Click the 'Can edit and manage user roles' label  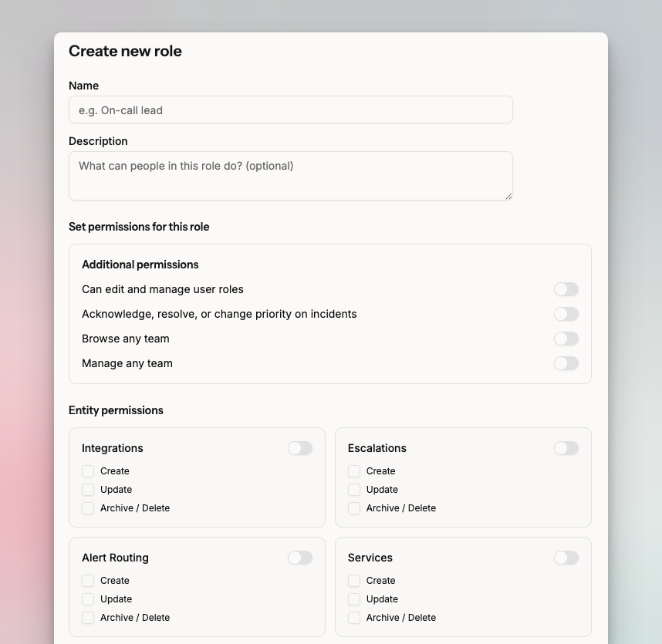(x=163, y=289)
